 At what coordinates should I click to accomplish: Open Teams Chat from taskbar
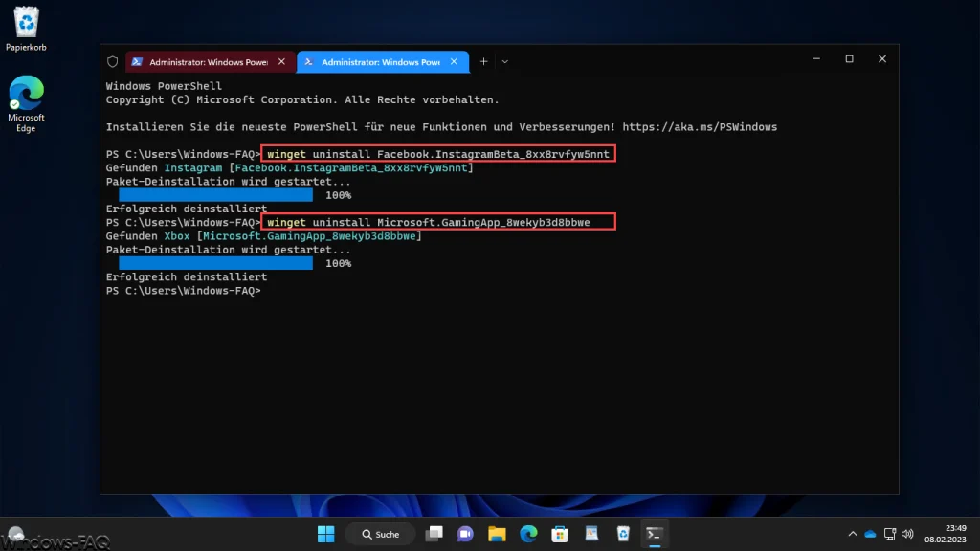pos(465,534)
